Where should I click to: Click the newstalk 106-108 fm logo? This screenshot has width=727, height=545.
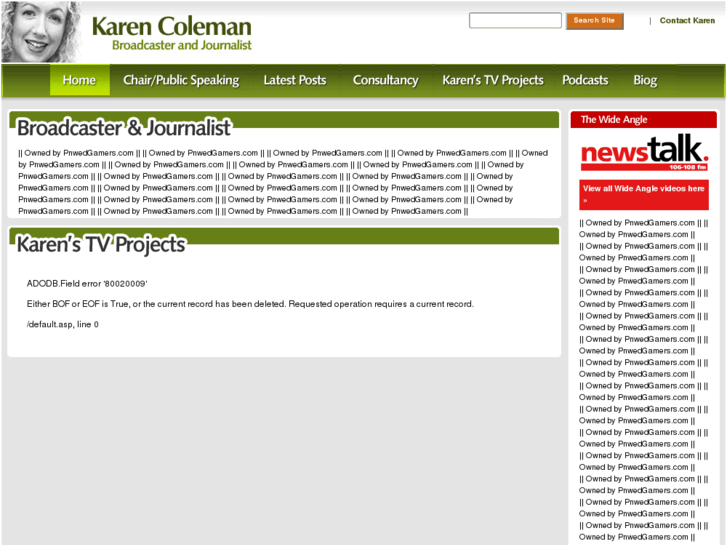644,153
